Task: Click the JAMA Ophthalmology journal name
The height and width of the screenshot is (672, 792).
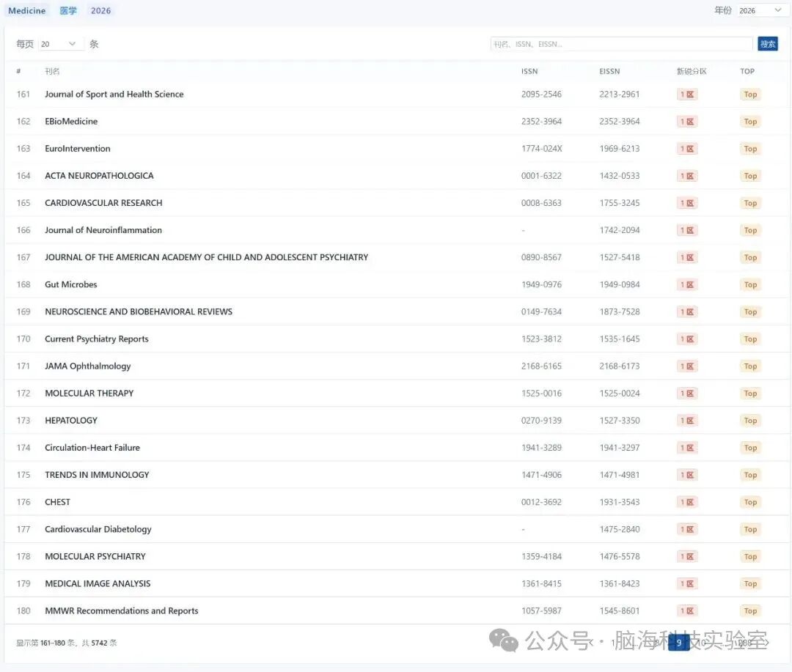Action: click(87, 366)
